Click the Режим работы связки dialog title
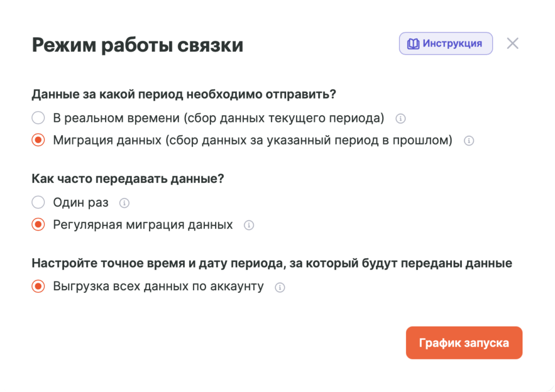Viewport: 555px width, 392px height. pos(137,45)
